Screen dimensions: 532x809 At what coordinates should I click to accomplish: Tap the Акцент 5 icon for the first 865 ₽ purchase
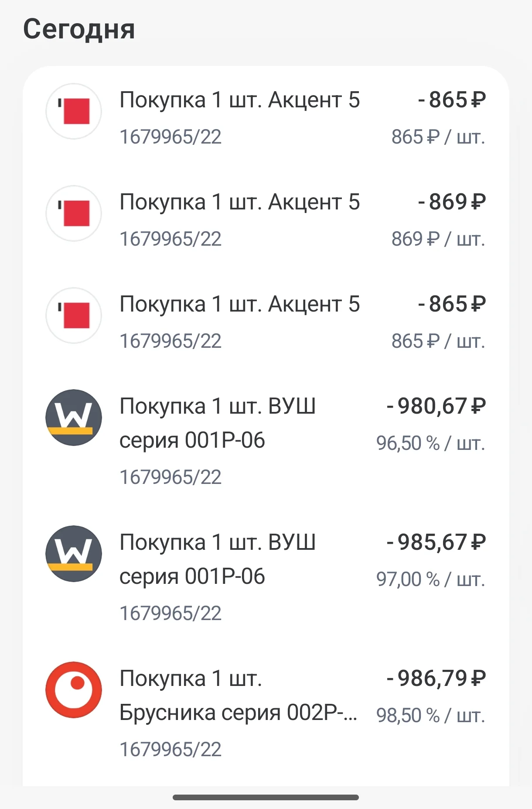click(74, 111)
